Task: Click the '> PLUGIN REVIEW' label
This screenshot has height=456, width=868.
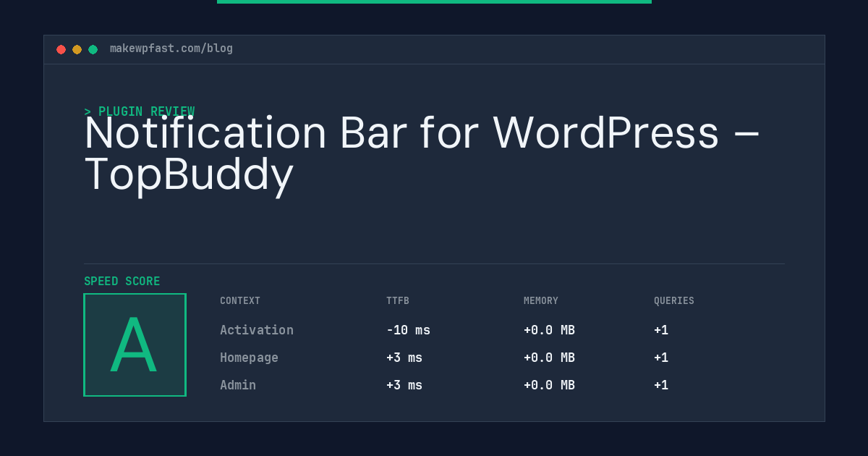Action: pyautogui.click(x=140, y=111)
